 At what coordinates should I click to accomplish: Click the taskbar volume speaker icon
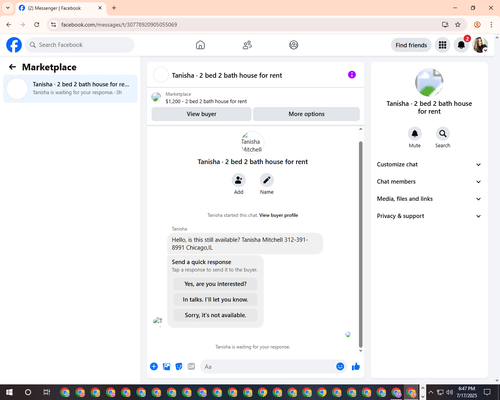[449, 392]
